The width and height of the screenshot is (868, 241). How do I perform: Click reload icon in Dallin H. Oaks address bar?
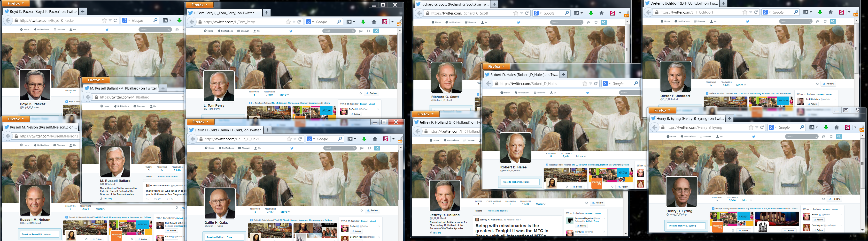pos(300,139)
